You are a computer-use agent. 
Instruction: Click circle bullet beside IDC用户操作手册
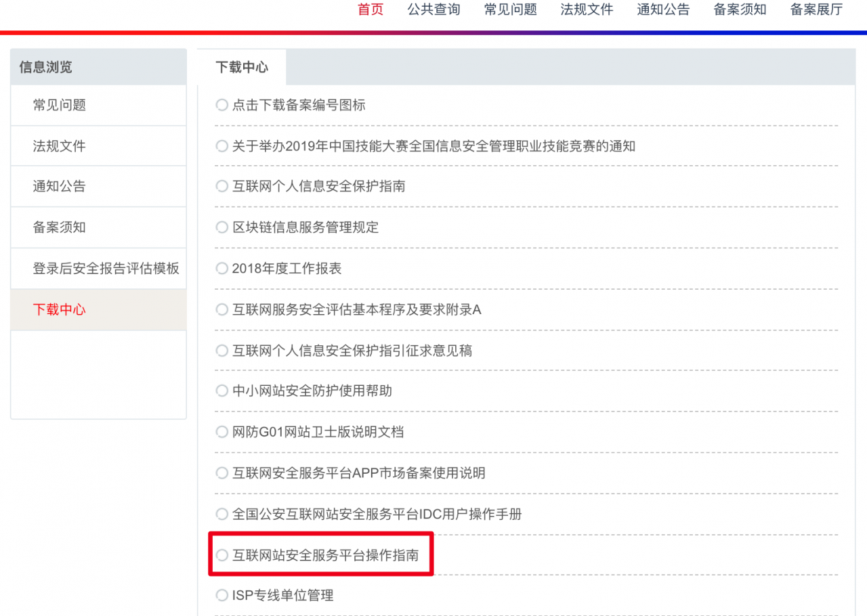point(221,514)
